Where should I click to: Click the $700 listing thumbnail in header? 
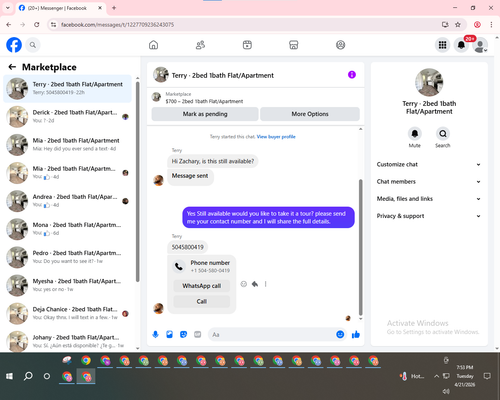[x=156, y=97]
